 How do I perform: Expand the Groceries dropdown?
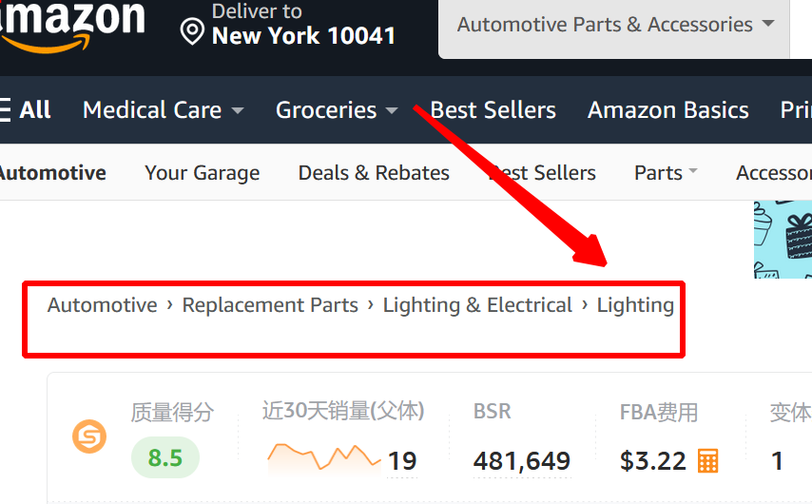coord(337,109)
